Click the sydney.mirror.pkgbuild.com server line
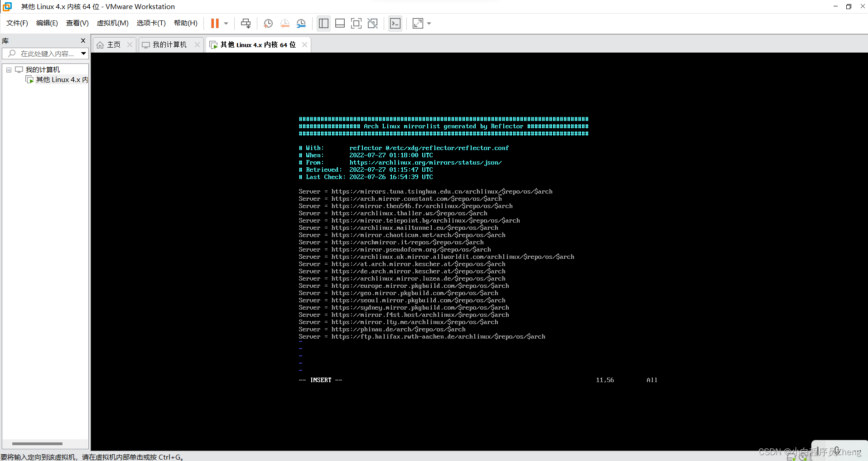Image resolution: width=868 pixels, height=461 pixels. [x=404, y=308]
